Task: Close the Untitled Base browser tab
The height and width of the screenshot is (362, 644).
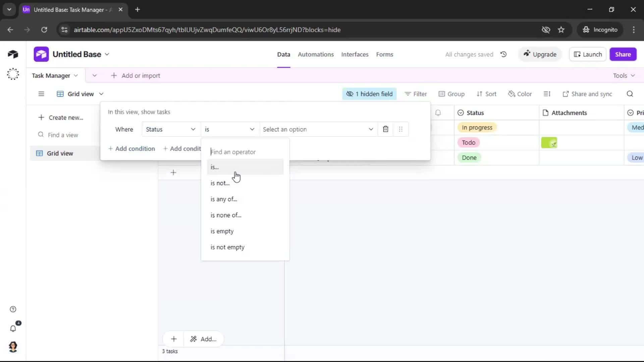Action: 121,10
